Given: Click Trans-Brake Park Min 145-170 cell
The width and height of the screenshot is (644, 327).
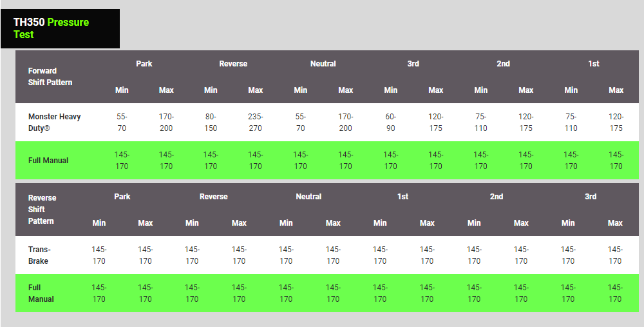Looking at the screenshot, I should point(99,255).
